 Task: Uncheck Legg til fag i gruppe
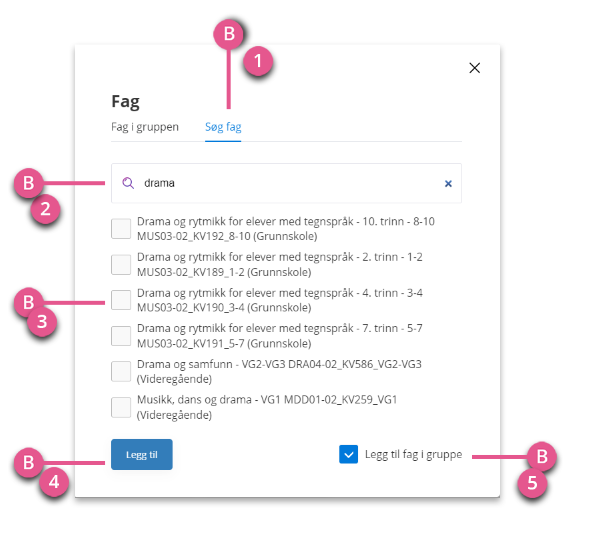[349, 454]
